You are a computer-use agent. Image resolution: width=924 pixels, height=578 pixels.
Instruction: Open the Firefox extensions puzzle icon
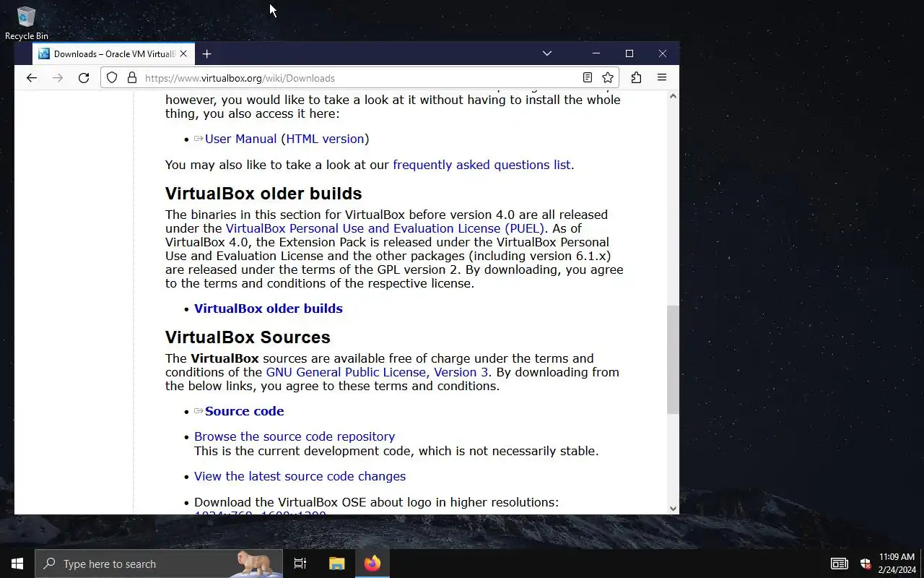pyautogui.click(x=636, y=78)
